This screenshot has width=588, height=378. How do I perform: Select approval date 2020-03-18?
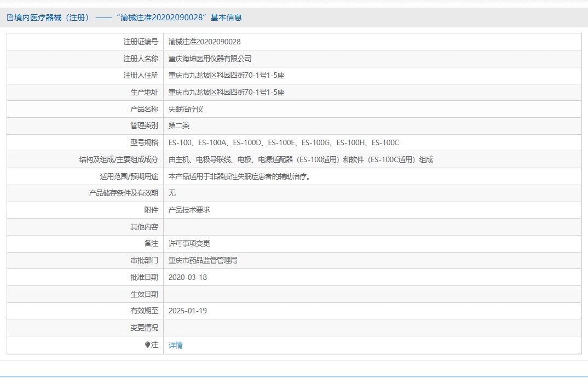(x=187, y=277)
